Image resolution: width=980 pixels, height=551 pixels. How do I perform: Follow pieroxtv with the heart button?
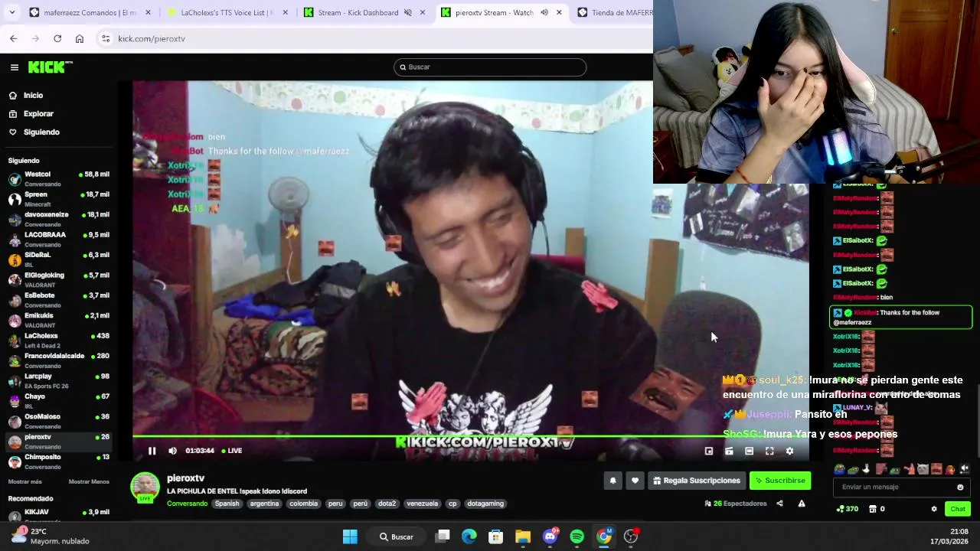635,481
